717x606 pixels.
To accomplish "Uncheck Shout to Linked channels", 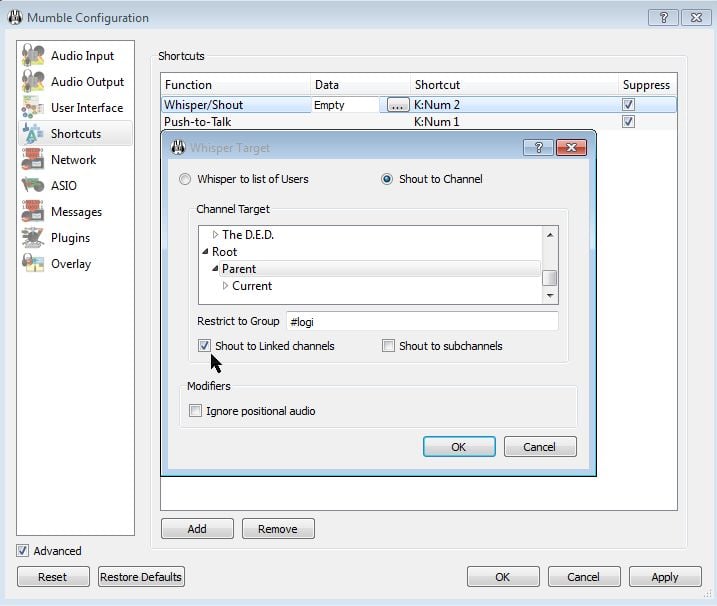I will tap(204, 346).
